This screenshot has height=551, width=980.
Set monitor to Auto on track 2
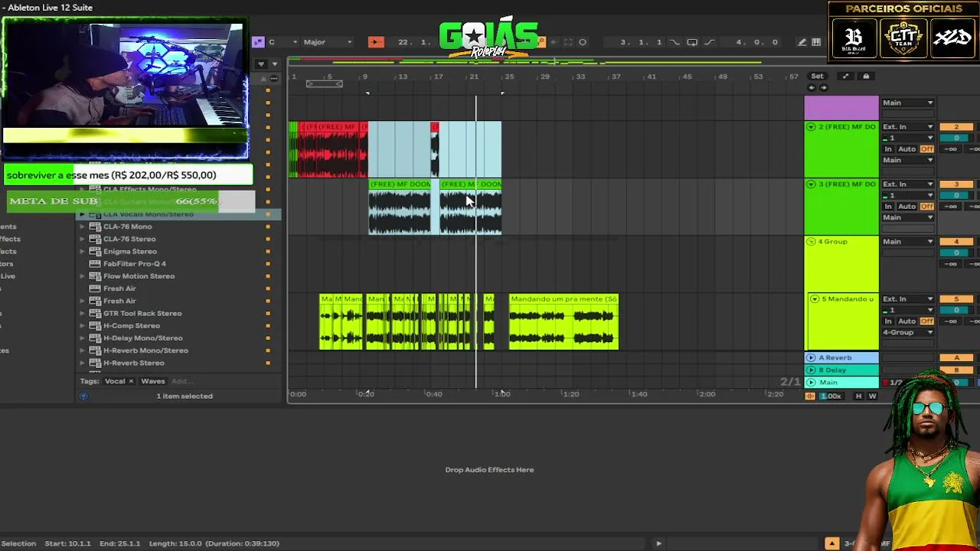coord(907,149)
